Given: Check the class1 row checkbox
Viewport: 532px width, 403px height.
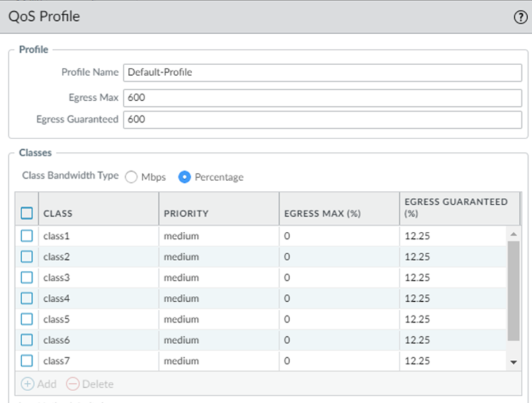Looking at the screenshot, I should 27,236.
